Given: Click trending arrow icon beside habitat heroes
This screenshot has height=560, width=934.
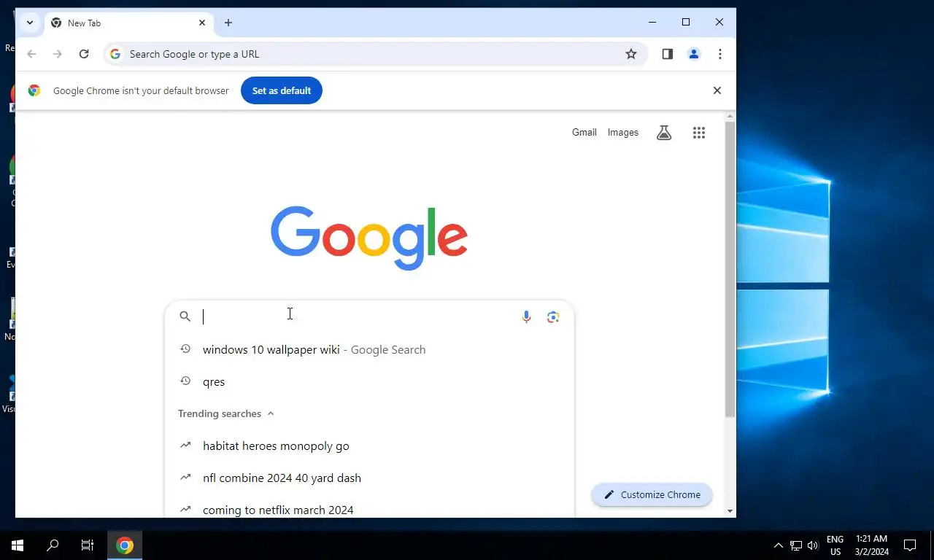Looking at the screenshot, I should (185, 445).
